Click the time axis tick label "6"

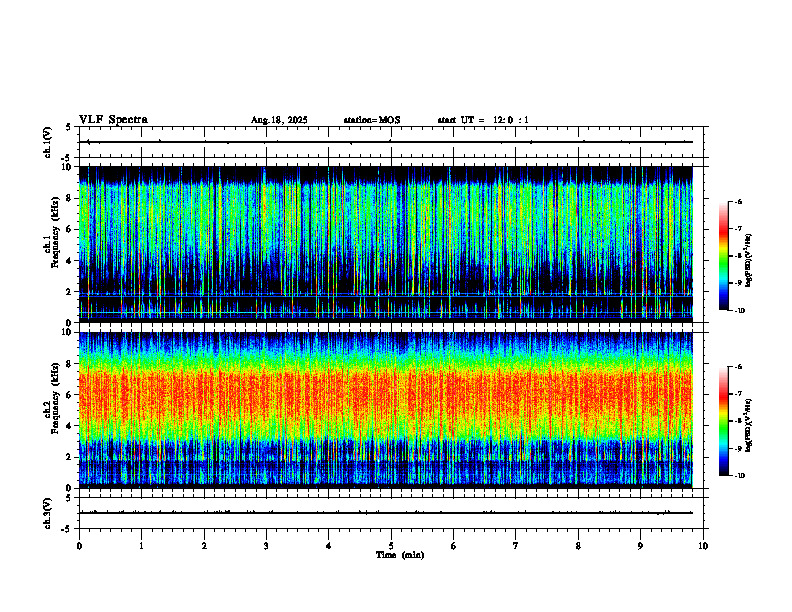pos(454,546)
